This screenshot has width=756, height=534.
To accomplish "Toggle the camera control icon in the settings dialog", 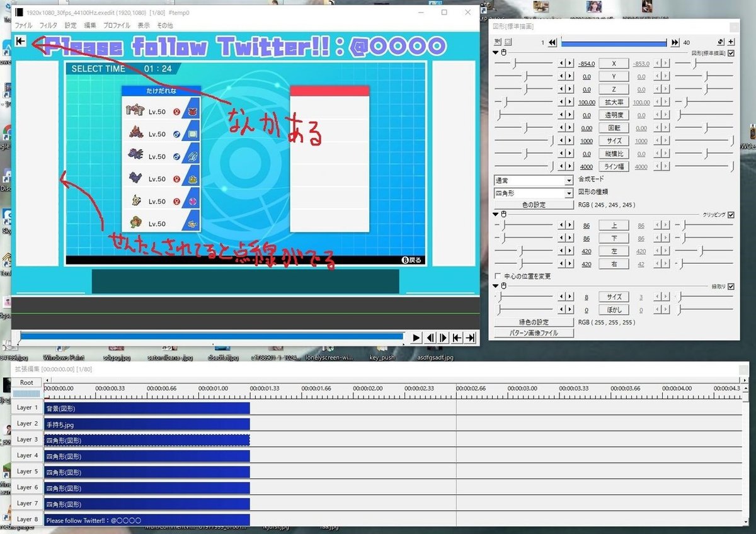I will click(x=498, y=42).
